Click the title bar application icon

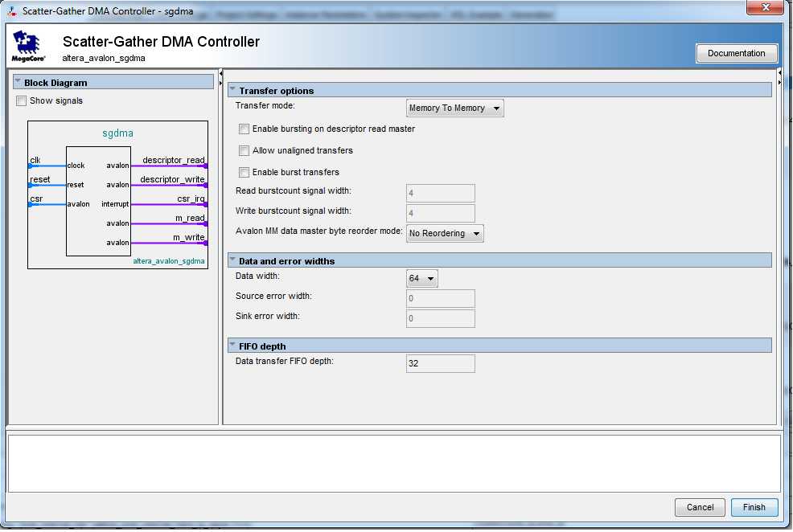point(11,10)
